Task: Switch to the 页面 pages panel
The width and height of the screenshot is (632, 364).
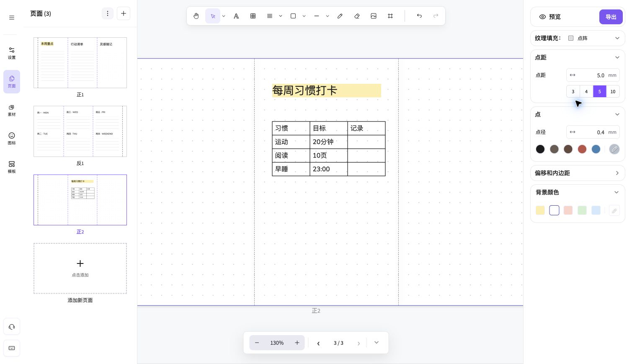Action: 12,82
